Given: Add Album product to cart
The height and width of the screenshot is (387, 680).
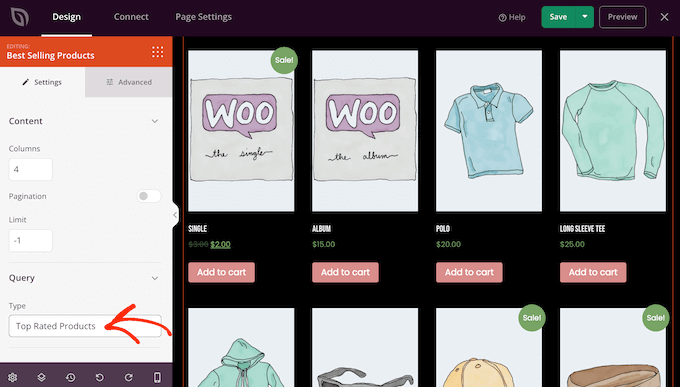Looking at the screenshot, I should [x=345, y=272].
